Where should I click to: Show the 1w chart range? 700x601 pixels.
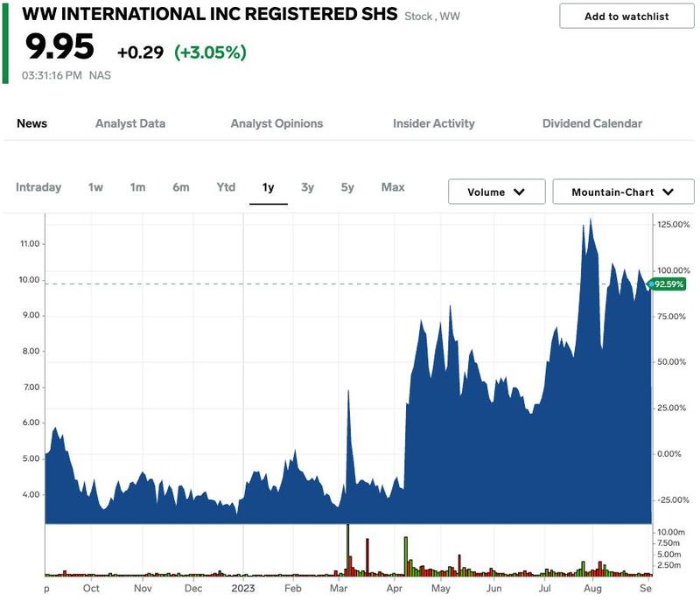point(95,187)
